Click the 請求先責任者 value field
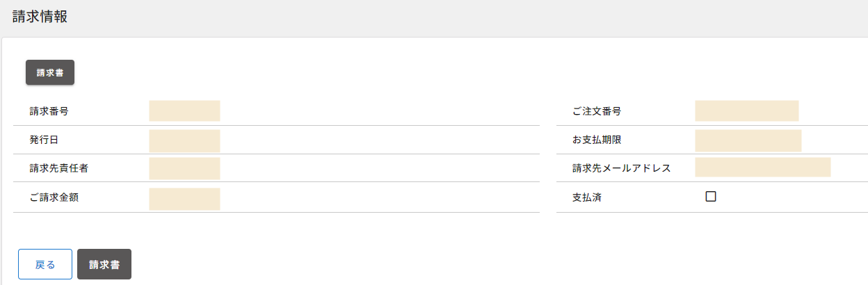 pos(184,169)
